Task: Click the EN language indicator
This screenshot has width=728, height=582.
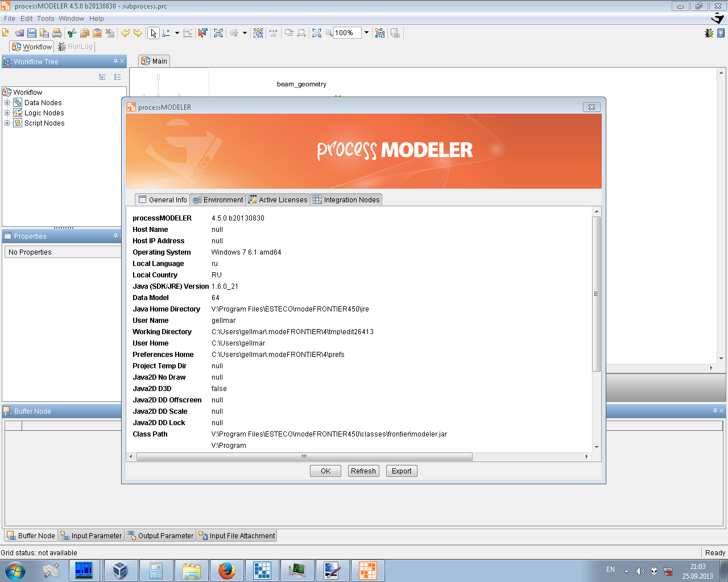Action: 610,569
